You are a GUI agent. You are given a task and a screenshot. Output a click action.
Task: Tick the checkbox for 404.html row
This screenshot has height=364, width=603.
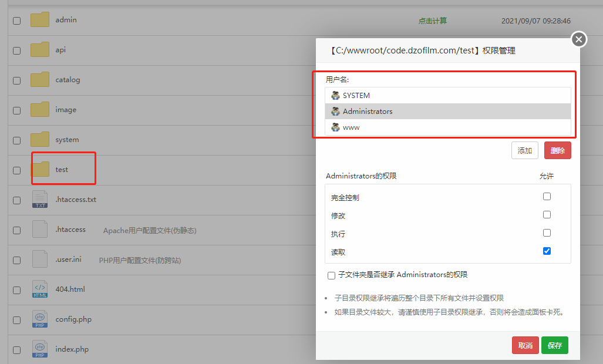[17, 291]
